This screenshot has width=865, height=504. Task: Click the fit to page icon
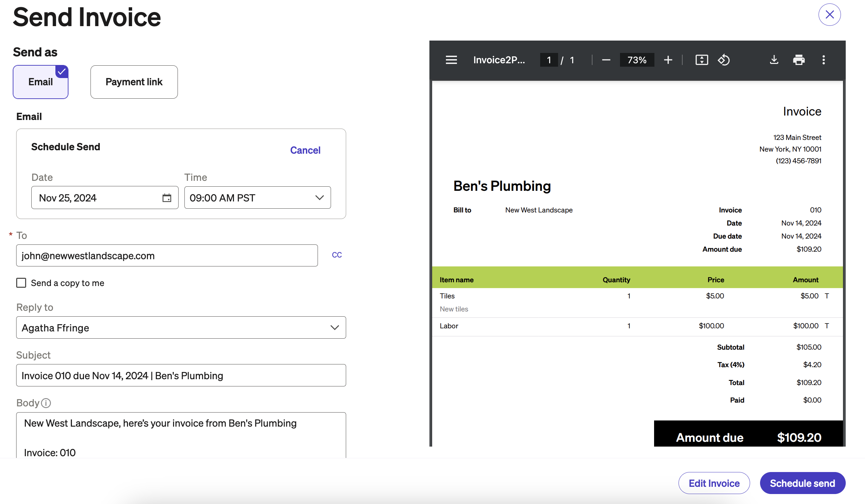(x=702, y=60)
